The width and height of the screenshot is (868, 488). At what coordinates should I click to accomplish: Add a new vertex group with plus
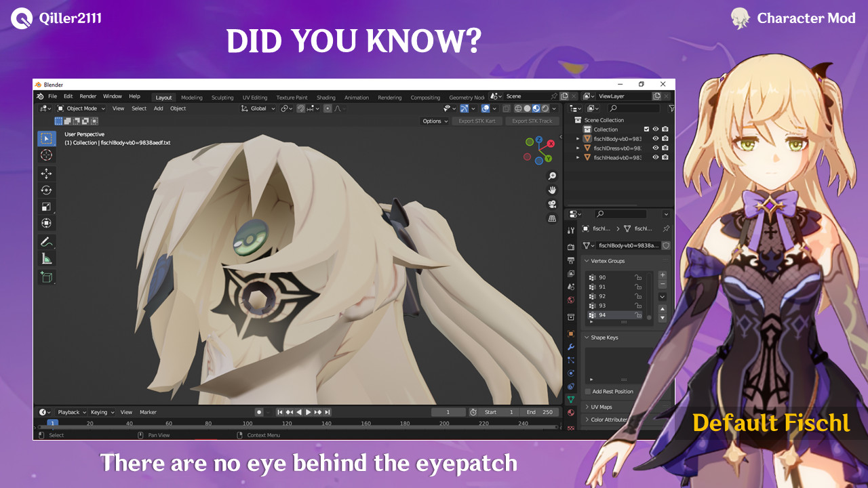(663, 275)
